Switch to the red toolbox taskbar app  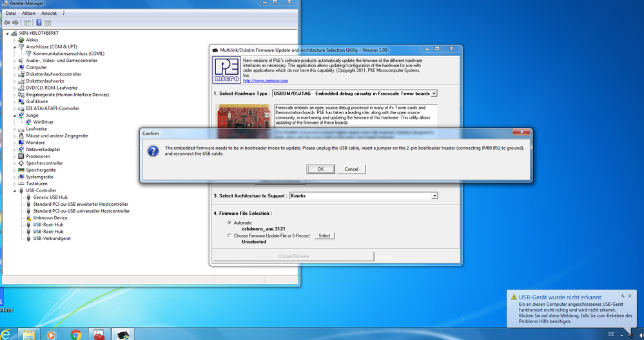pyautogui.click(x=99, y=334)
